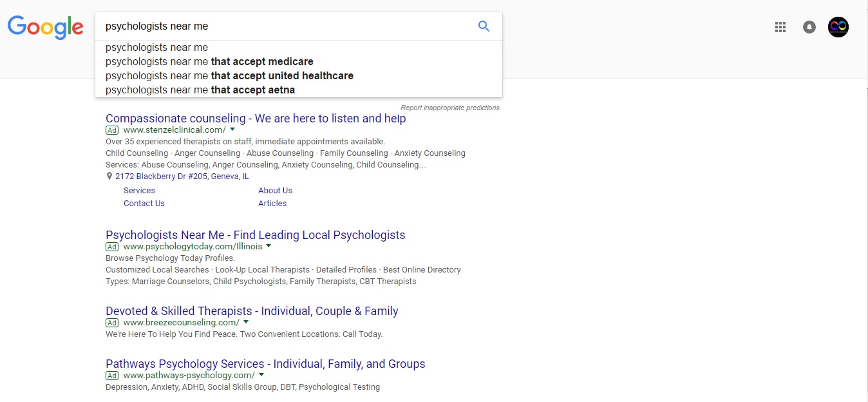Click the address '2172 Blackberry Dr #205, Geneva, IL'
This screenshot has width=868, height=402.
(x=182, y=177)
